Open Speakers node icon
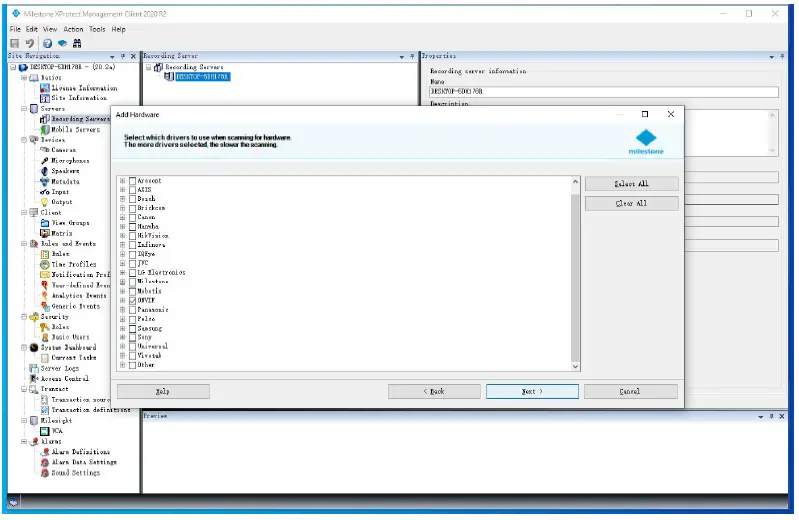Screen dimensions: 799x520 45,171
